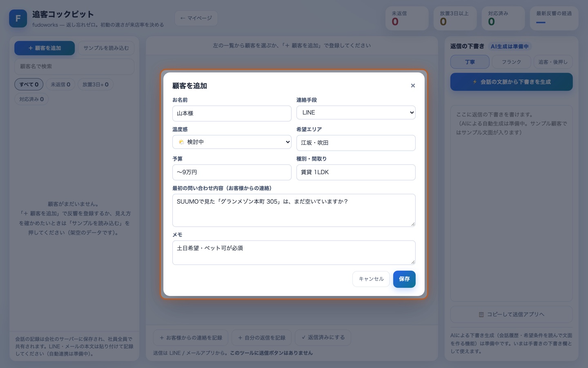Viewport: 588px width, 368px height.
Task: Click the 会話の文脈から下書きを生成 button
Action: [511, 82]
